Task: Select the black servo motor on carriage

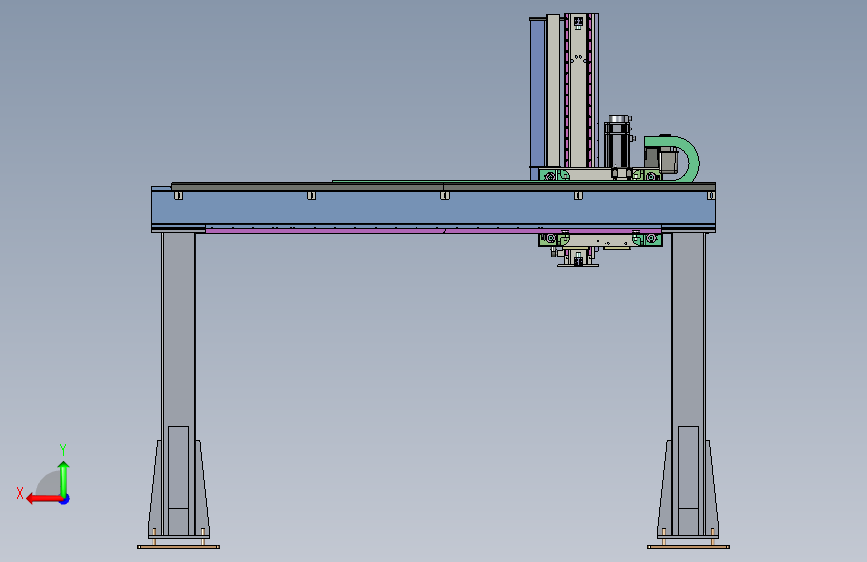Action: pos(618,144)
